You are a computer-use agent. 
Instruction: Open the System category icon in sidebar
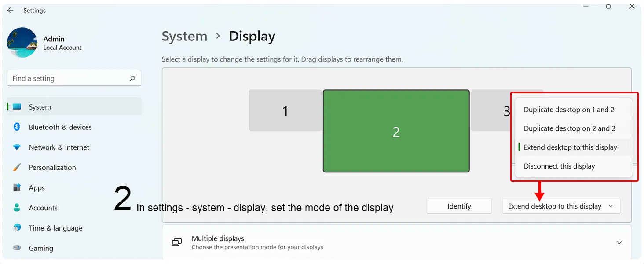17,107
